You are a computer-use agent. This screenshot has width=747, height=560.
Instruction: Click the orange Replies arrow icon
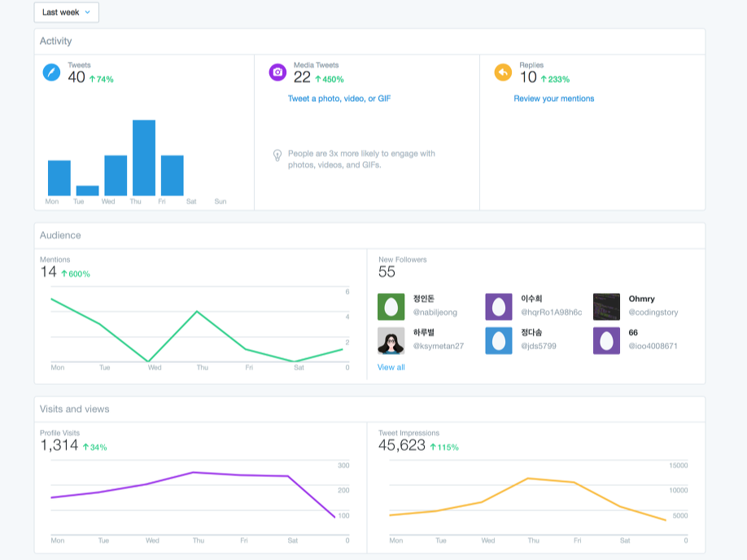(x=503, y=72)
